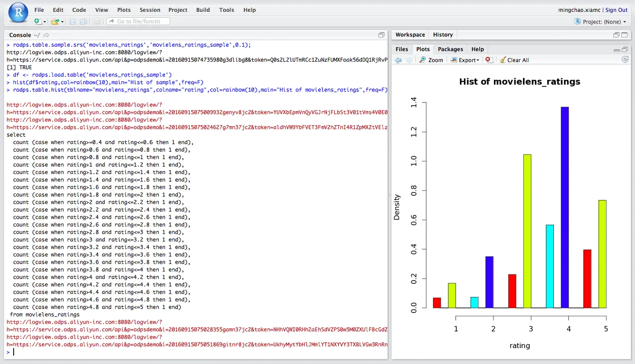Click the save all documents icon
The height and width of the screenshot is (364, 635).
pos(83,21)
